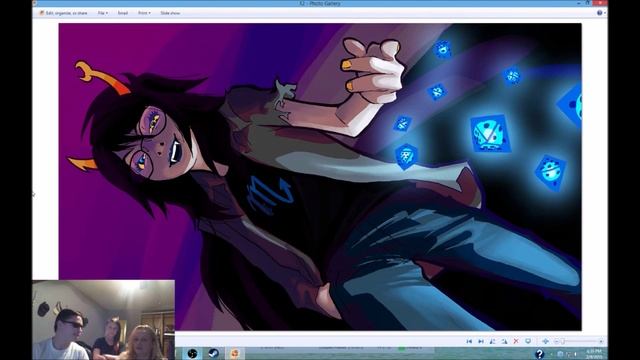
Task: Click the Photo Gallery help icon
Action: tap(600, 13)
